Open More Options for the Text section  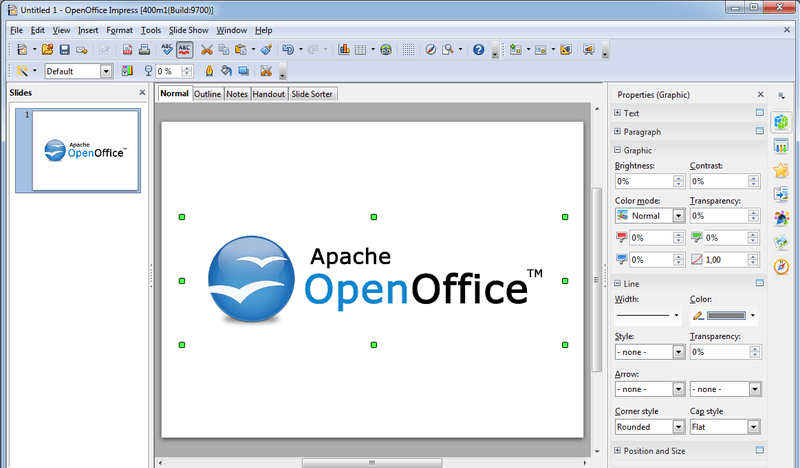[760, 112]
